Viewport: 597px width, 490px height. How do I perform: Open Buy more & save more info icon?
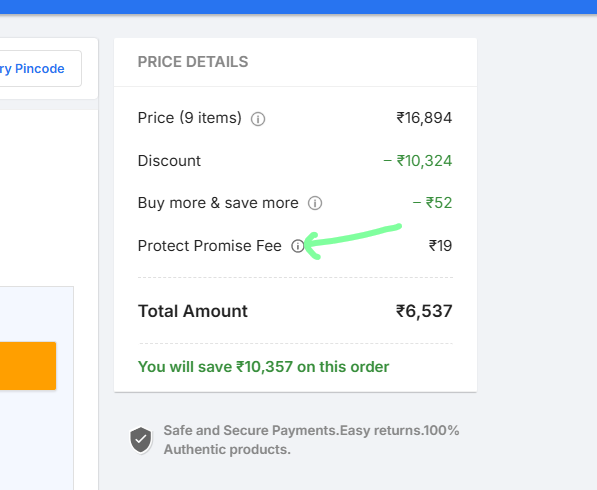pos(315,203)
